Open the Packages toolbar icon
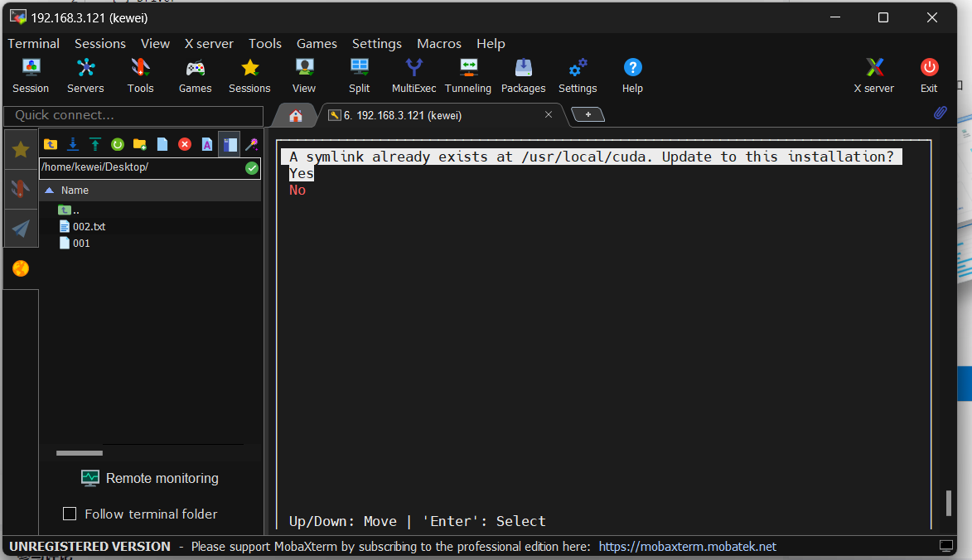This screenshot has height=560, width=972. [x=523, y=75]
